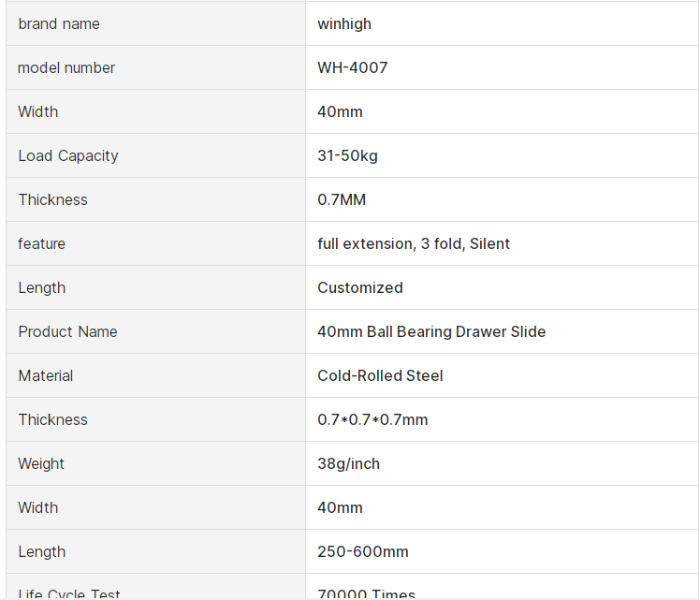The width and height of the screenshot is (700, 600).
Task: Click the "Product Name" label cell
Action: tap(67, 331)
